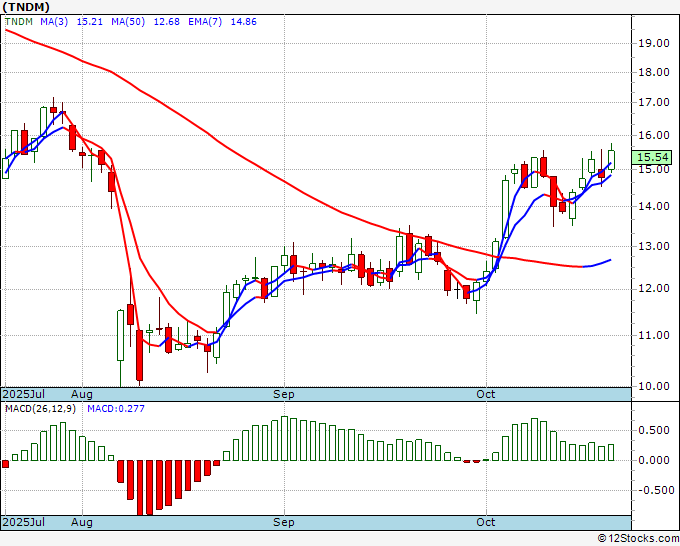The image size is (680, 546).
Task: Click the Oct label on price chart axis
Action: 486,394
